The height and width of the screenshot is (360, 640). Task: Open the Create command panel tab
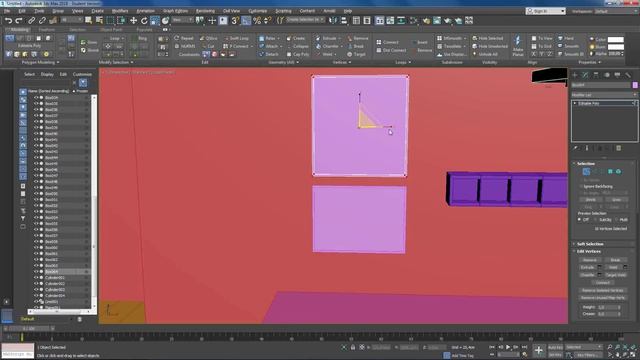point(575,75)
